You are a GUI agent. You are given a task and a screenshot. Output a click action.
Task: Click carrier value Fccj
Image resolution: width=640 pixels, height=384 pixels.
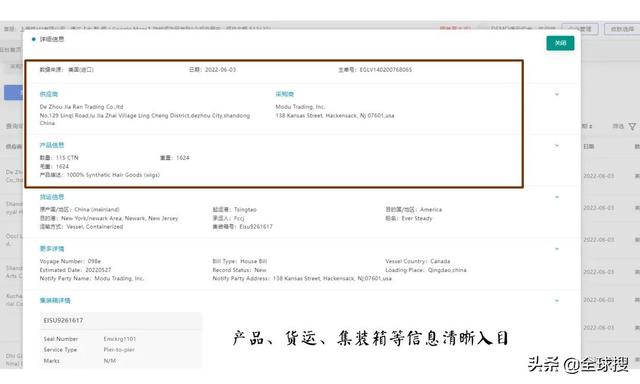[239, 218]
